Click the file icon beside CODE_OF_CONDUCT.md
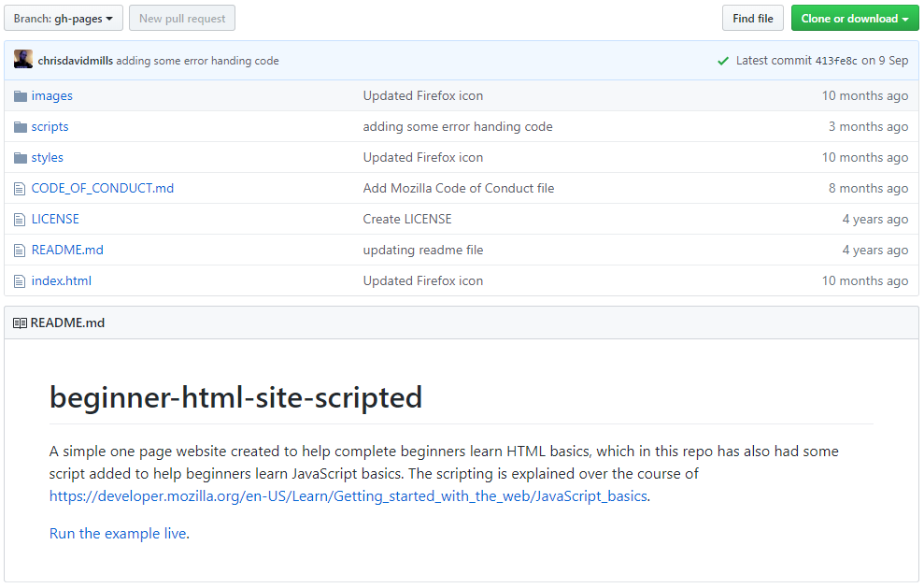This screenshot has width=924, height=588. pyautogui.click(x=20, y=188)
